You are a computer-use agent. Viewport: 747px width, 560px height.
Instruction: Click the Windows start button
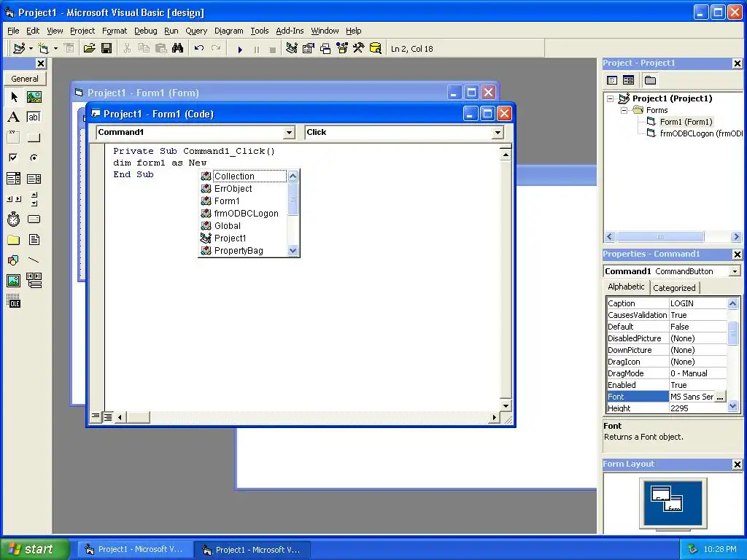[x=35, y=549]
